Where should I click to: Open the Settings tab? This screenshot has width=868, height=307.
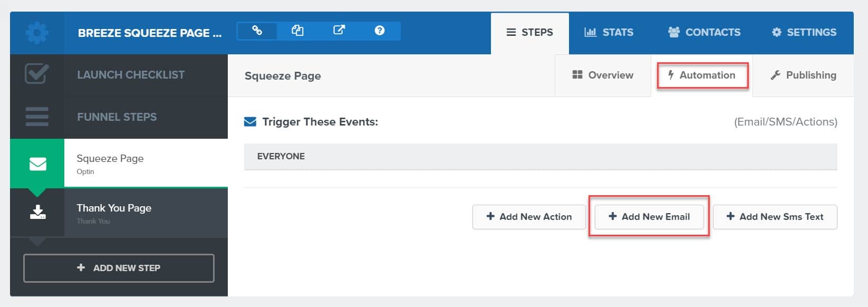pyautogui.click(x=804, y=33)
